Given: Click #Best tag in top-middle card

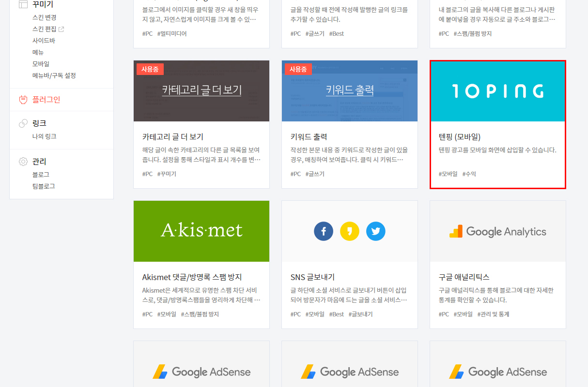Looking at the screenshot, I should (337, 34).
